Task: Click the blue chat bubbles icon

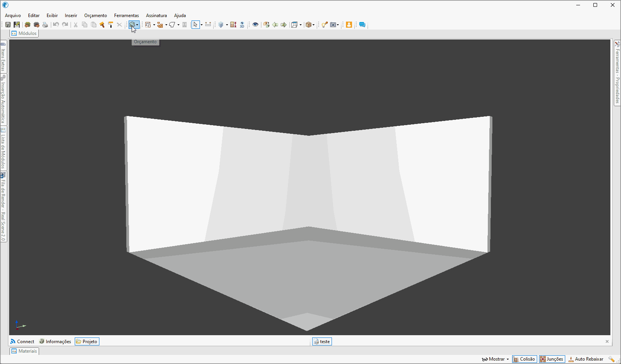Action: pos(362,25)
